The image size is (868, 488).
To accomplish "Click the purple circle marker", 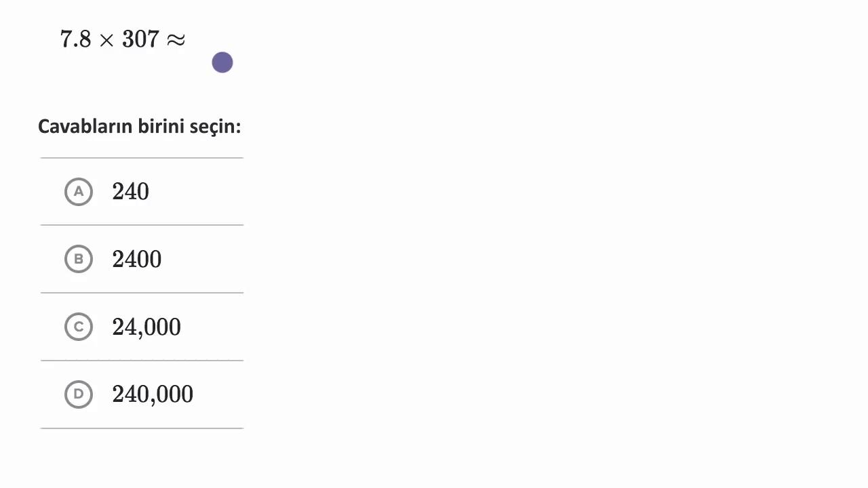I will coord(222,63).
